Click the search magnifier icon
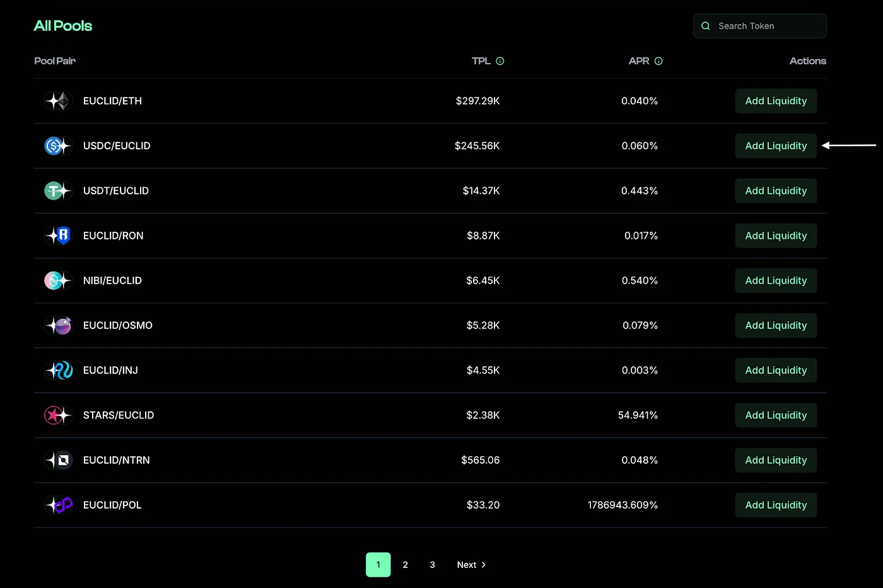883x588 pixels. point(706,26)
